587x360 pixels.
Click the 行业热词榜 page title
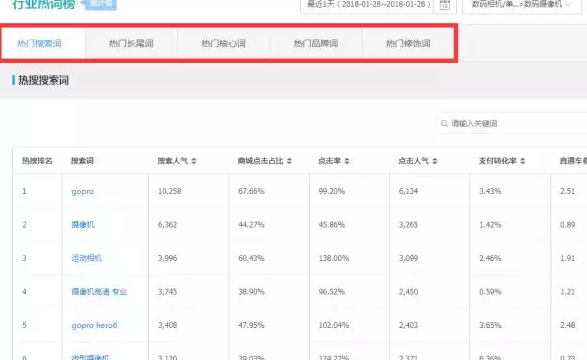[43, 4]
